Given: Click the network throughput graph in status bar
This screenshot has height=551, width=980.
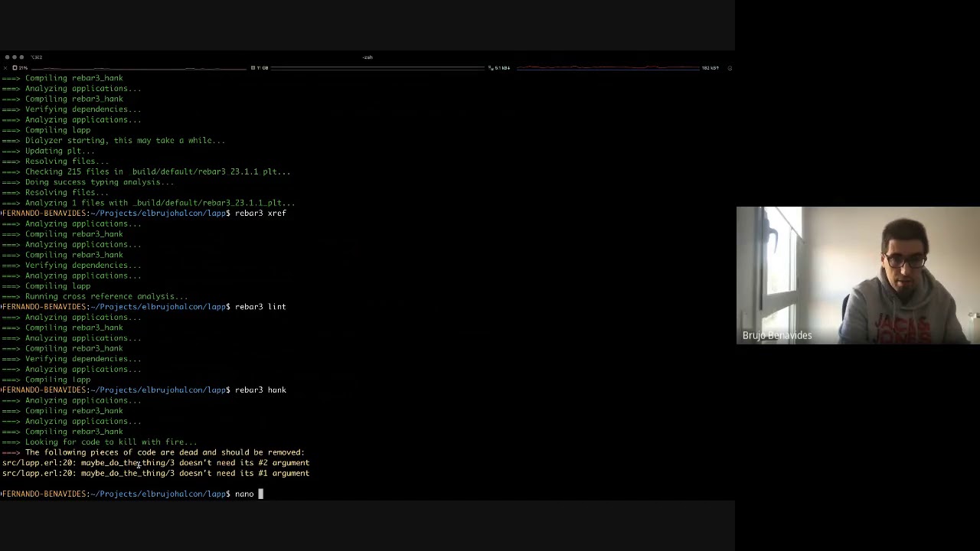Looking at the screenshot, I should pyautogui.click(x=609, y=68).
